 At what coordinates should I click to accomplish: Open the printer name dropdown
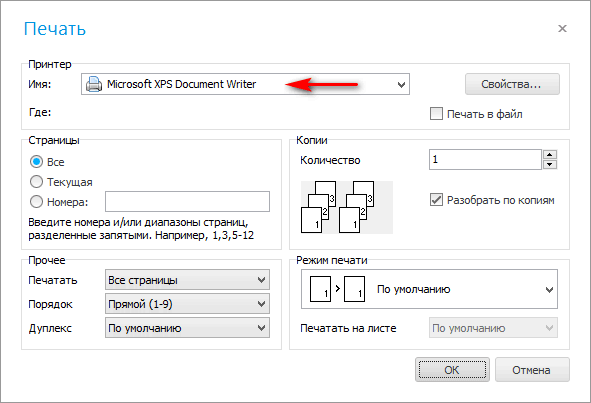[245, 84]
